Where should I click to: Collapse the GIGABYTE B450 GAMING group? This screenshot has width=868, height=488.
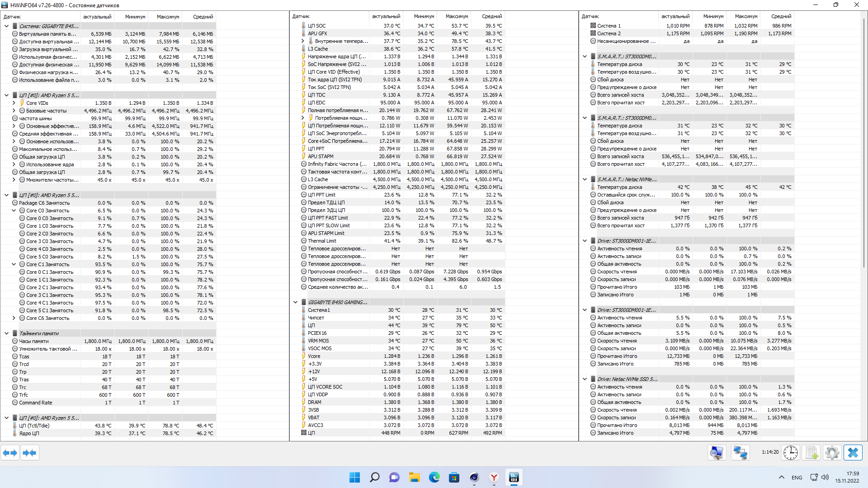click(x=295, y=302)
